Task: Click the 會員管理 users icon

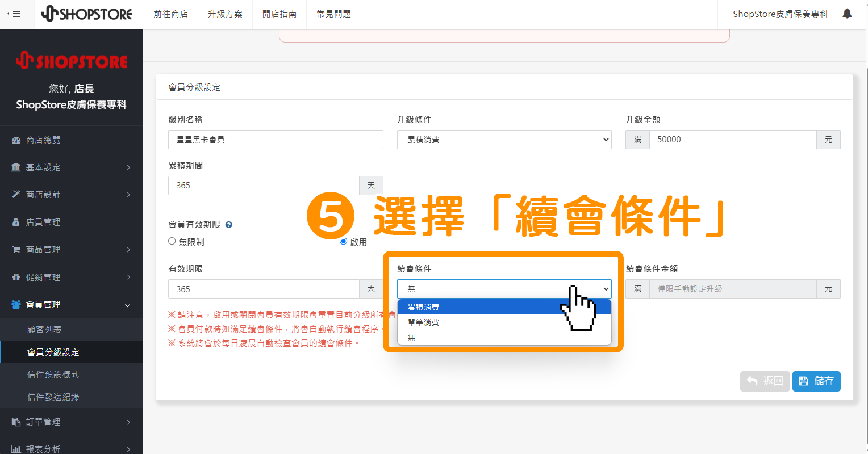Action: (x=16, y=305)
